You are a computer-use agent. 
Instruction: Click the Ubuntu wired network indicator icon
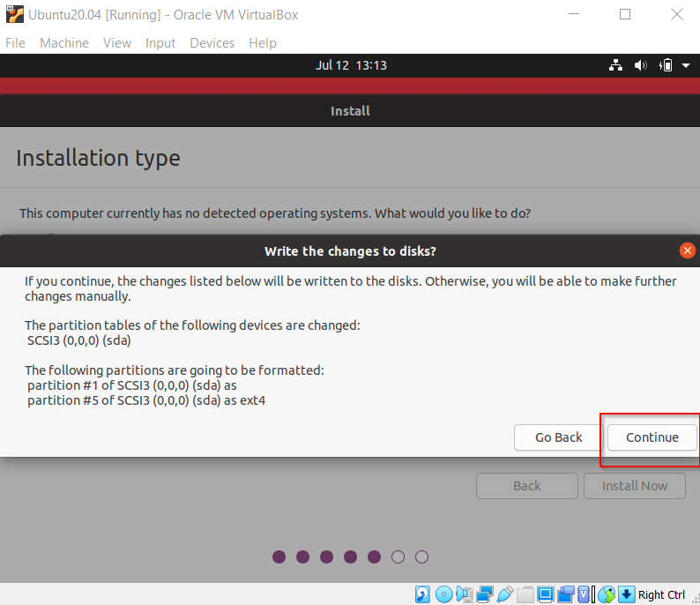616,65
